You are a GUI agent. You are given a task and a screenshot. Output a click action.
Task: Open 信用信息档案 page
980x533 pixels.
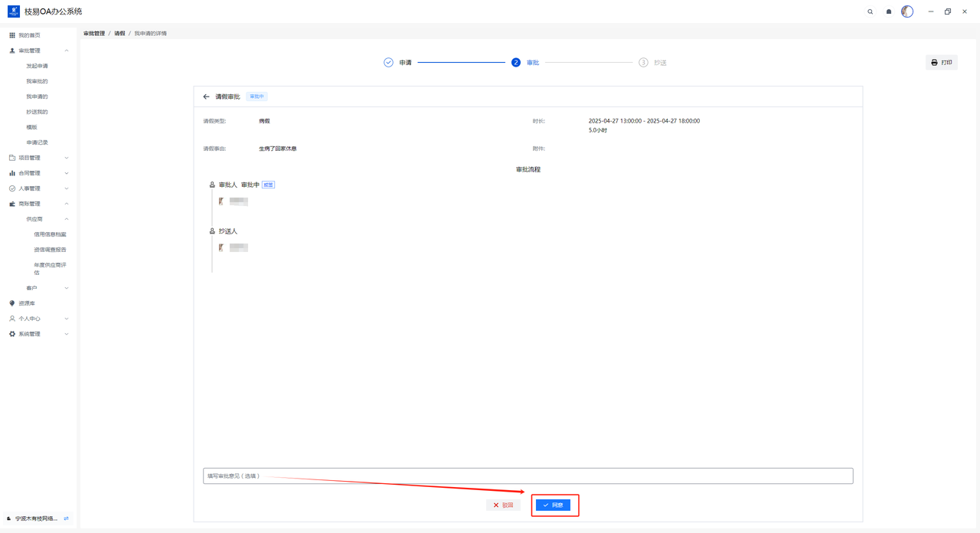[50, 234]
